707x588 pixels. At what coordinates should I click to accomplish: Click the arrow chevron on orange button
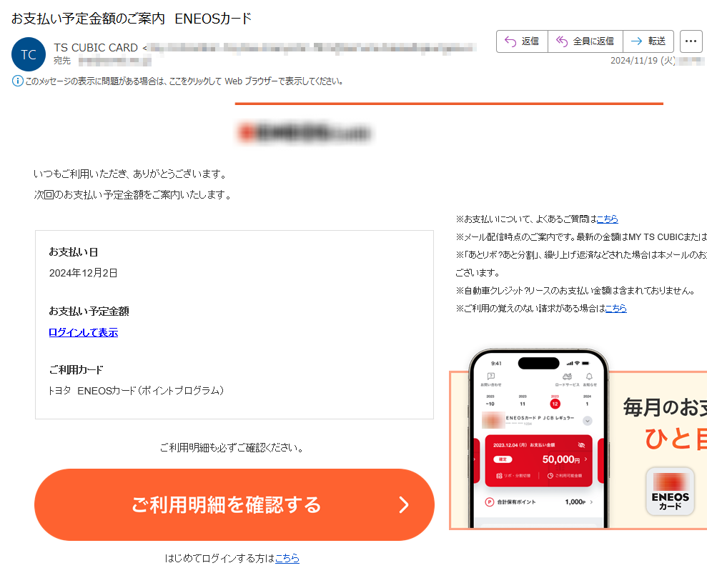point(404,504)
